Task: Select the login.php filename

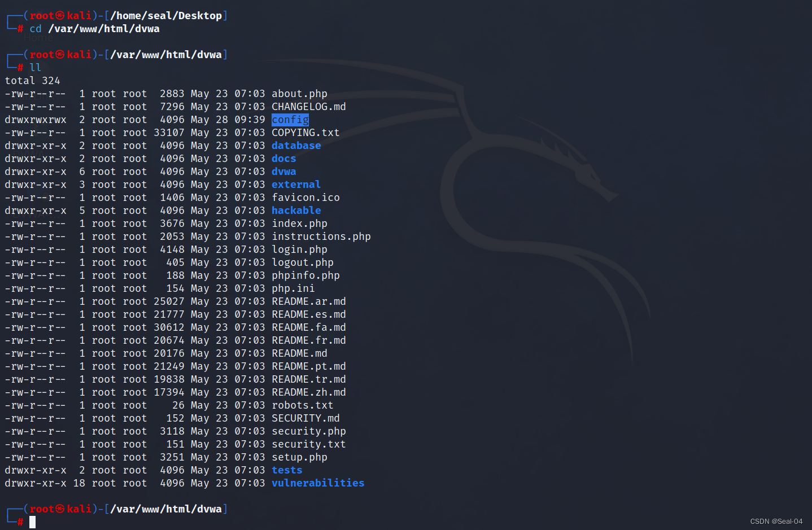Action: pos(299,249)
